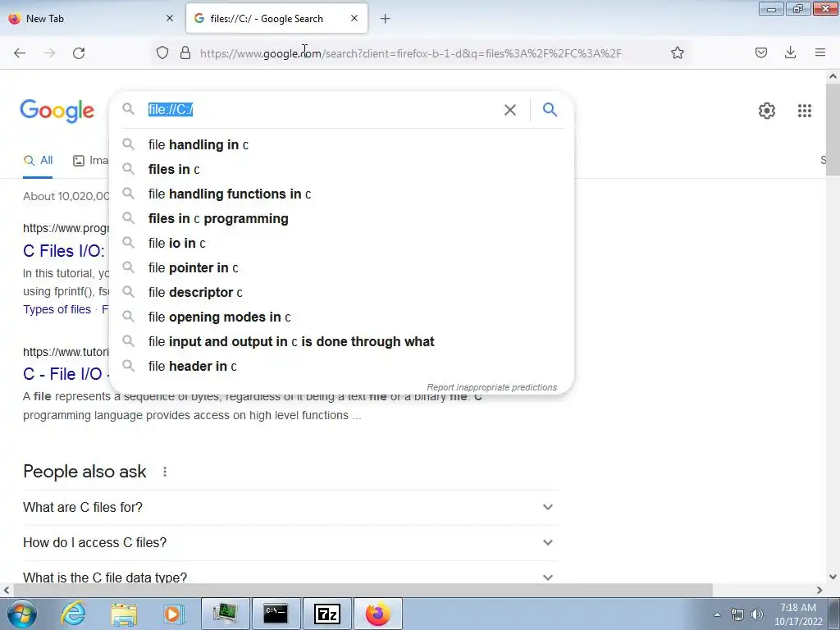Viewport: 840px width, 630px height.
Task: Click the Firefox address bar URL
Action: 411,53
